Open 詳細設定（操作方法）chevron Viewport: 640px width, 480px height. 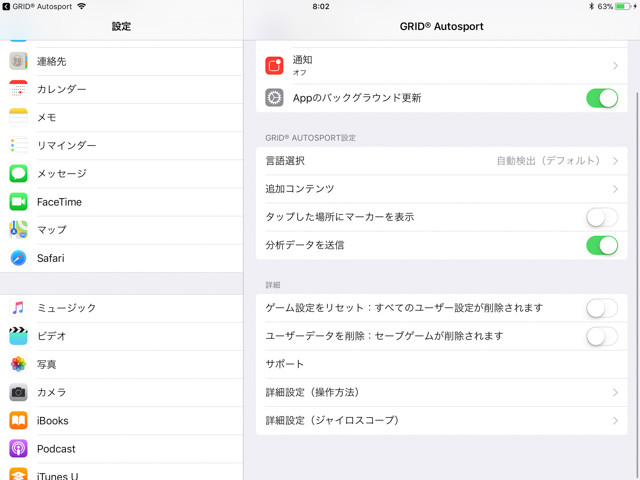(615, 392)
